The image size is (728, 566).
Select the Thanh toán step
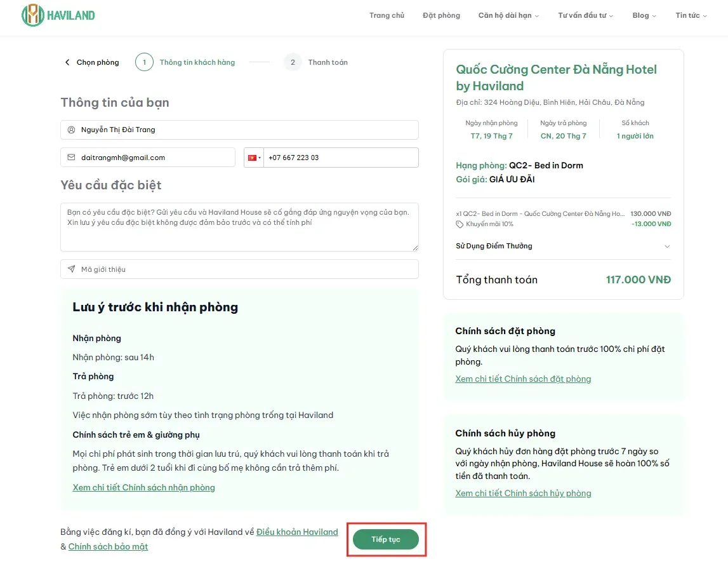pyautogui.click(x=328, y=62)
